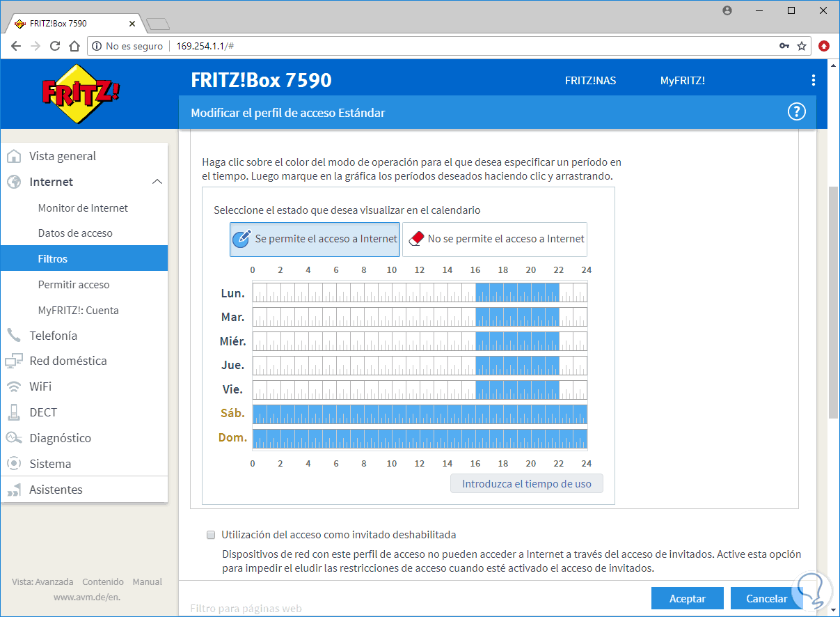Viewport: 840px width, 617px height.
Task: Reload the page with refresh icon
Action: click(x=55, y=46)
